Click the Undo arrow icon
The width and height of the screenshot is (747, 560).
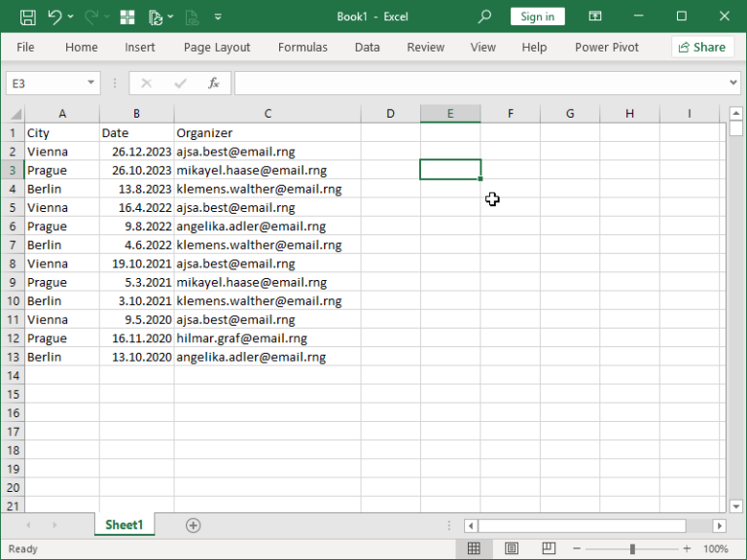pos(54,17)
